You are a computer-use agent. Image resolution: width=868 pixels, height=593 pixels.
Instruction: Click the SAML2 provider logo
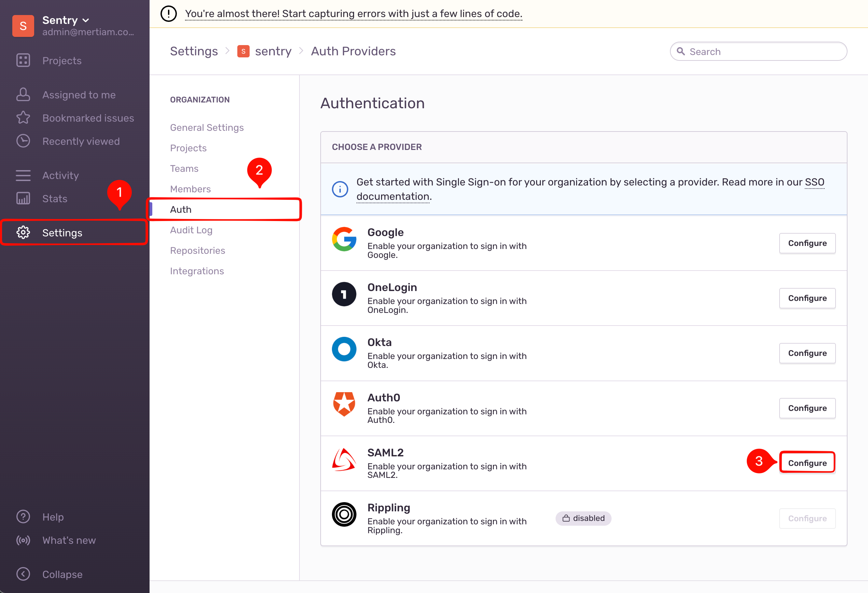344,459
